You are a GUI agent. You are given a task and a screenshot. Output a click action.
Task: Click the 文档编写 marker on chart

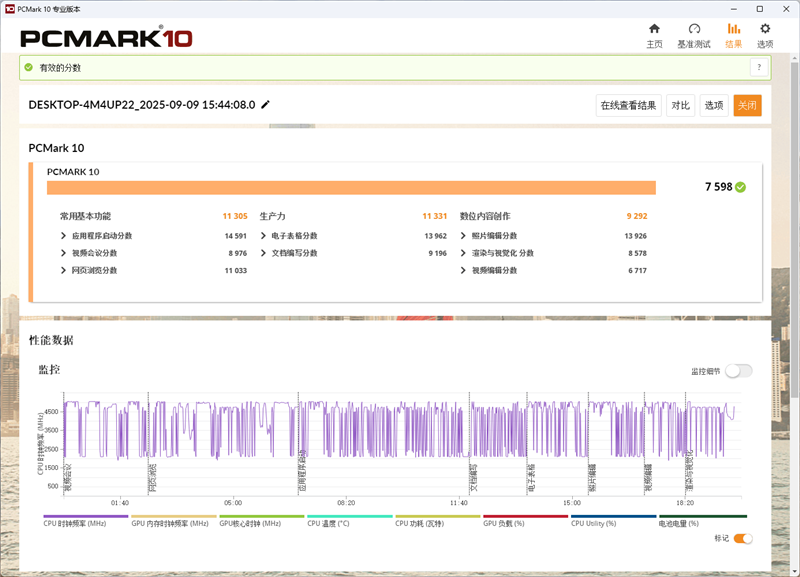click(x=473, y=478)
